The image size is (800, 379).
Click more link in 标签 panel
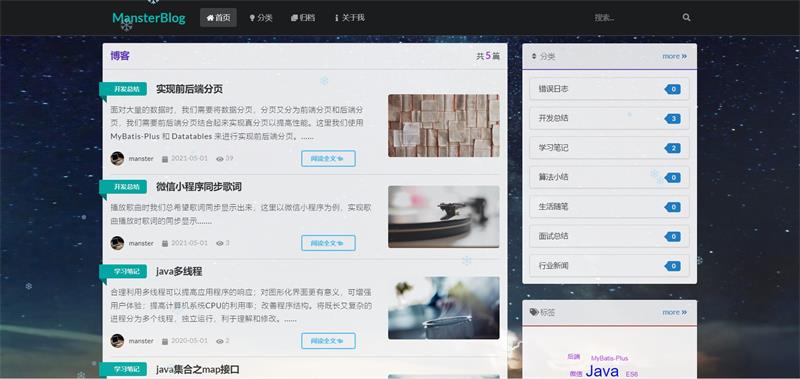coord(674,312)
